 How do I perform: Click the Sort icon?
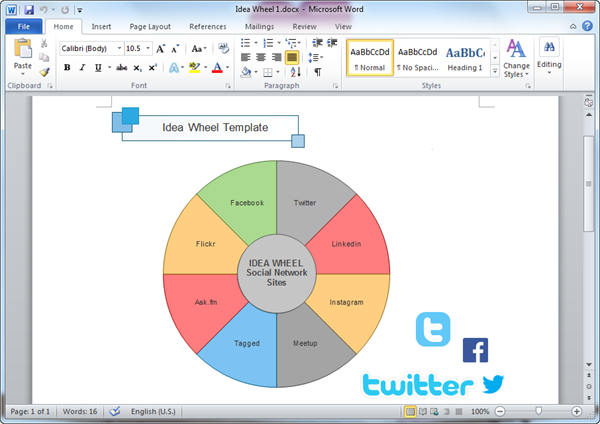[295, 72]
